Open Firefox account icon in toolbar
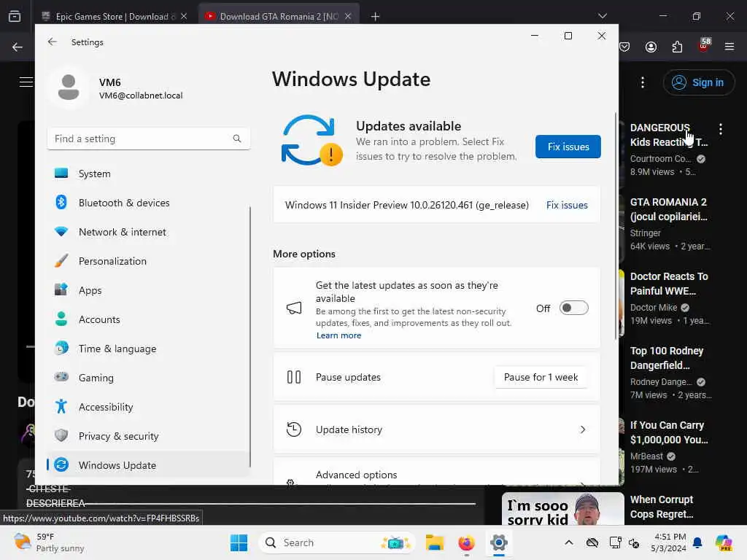Viewport: 747px width, 560px height. [x=651, y=47]
